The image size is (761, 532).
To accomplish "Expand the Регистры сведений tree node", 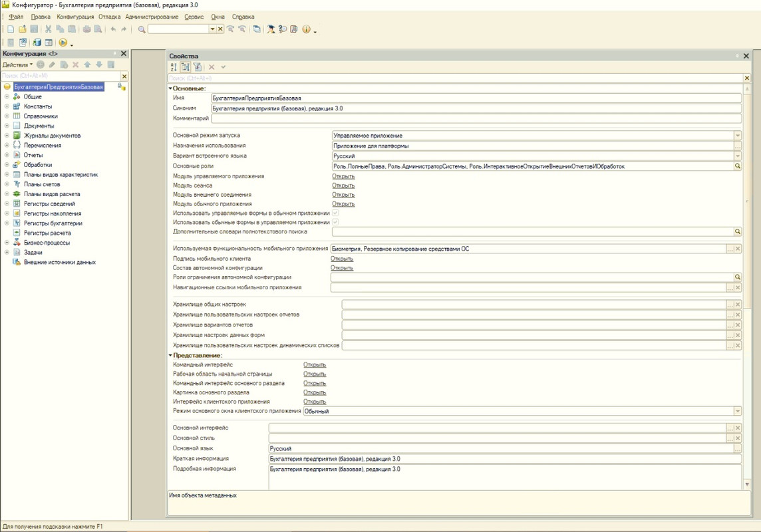I will pos(7,203).
